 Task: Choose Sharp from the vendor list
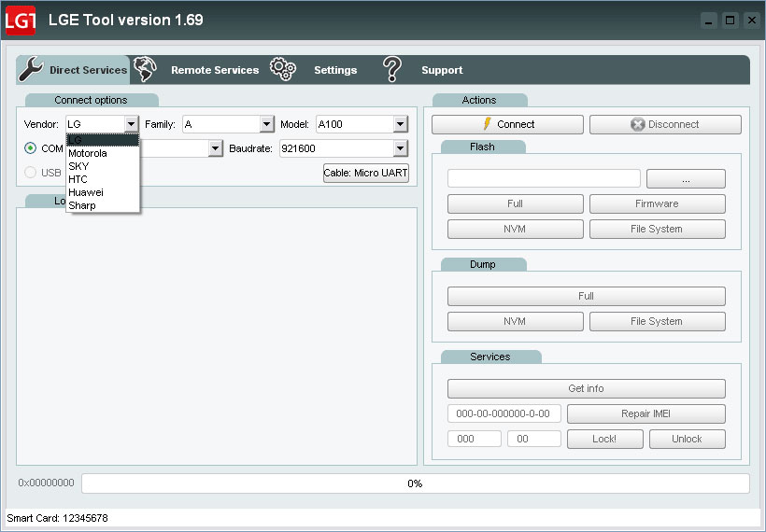click(x=103, y=205)
